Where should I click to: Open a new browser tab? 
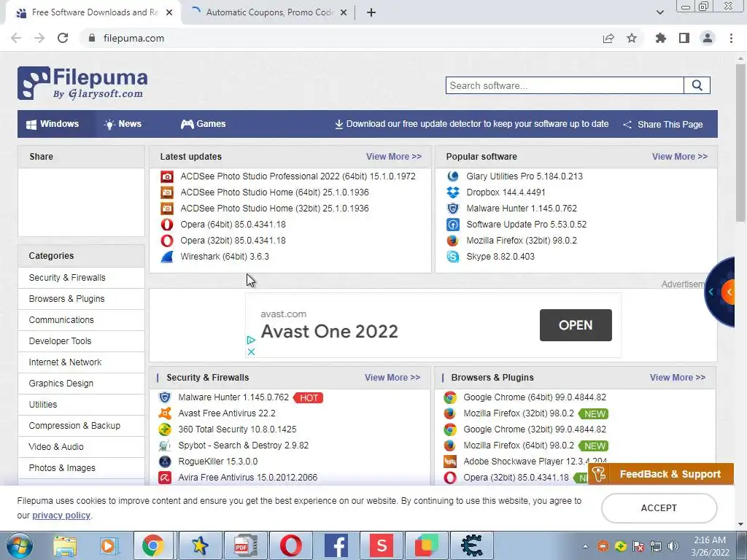(x=371, y=12)
